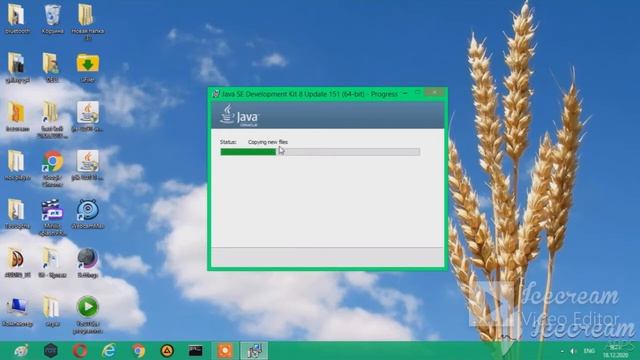
Task: Click the installation progress bar
Action: [320, 152]
